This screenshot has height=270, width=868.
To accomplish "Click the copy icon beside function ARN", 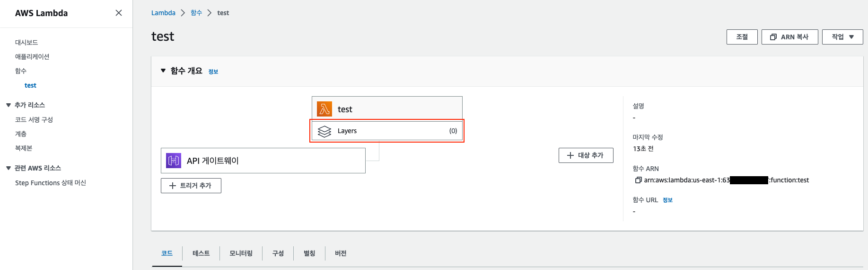I will coord(638,180).
